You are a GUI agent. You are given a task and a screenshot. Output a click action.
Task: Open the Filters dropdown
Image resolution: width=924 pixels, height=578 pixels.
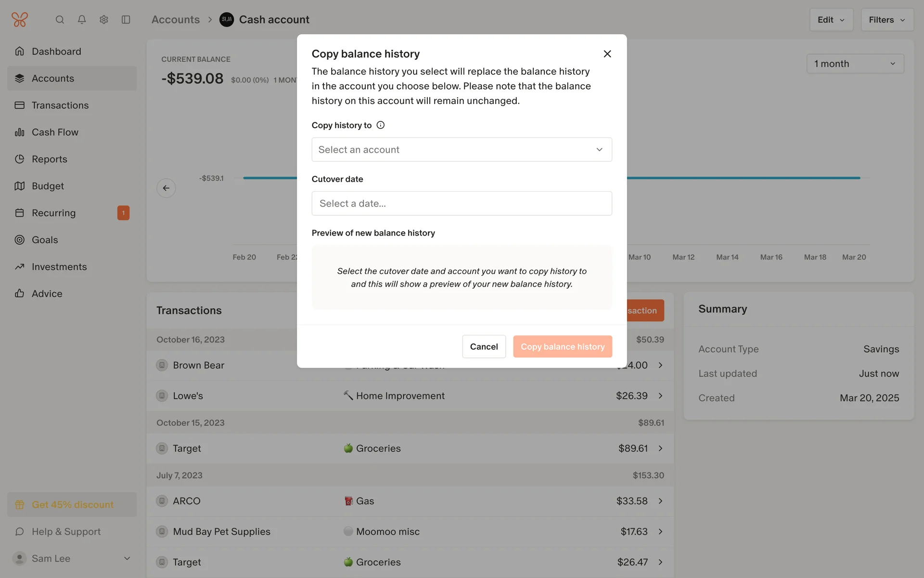[886, 20]
